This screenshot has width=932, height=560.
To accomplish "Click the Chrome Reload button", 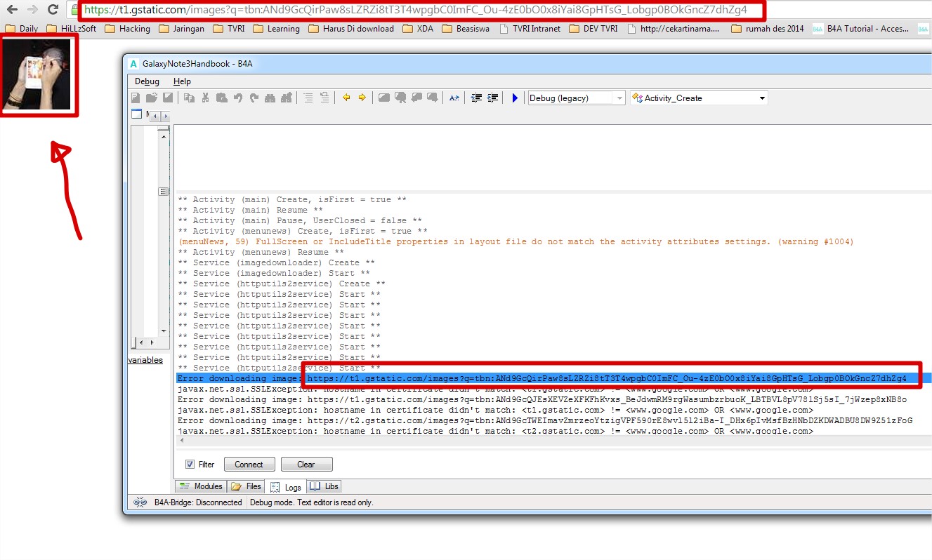I will [x=53, y=10].
